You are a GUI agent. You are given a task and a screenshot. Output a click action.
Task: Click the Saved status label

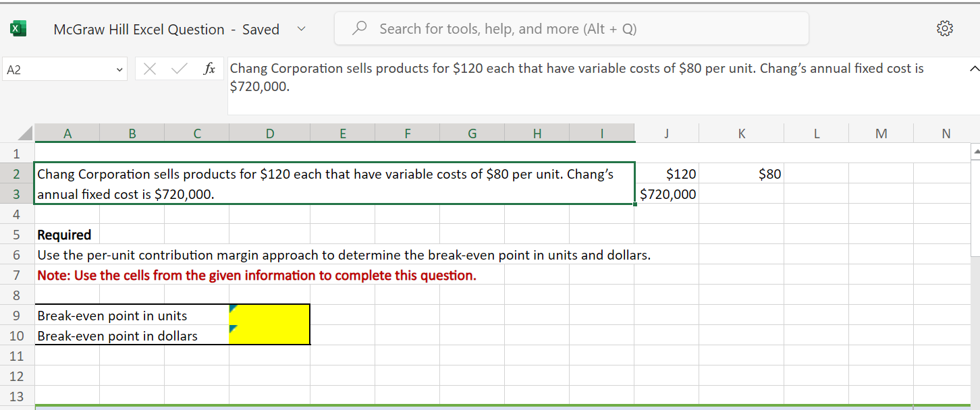[261, 29]
